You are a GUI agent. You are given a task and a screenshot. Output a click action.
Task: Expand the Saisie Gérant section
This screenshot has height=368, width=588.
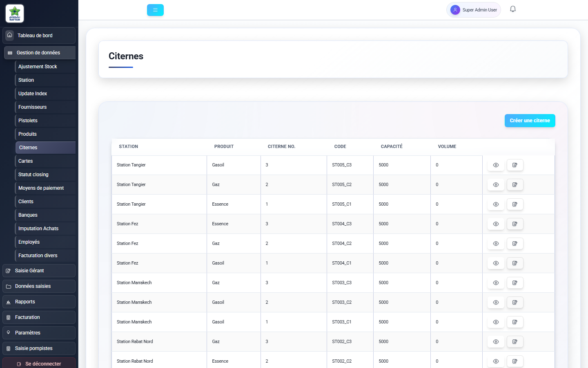pos(39,271)
